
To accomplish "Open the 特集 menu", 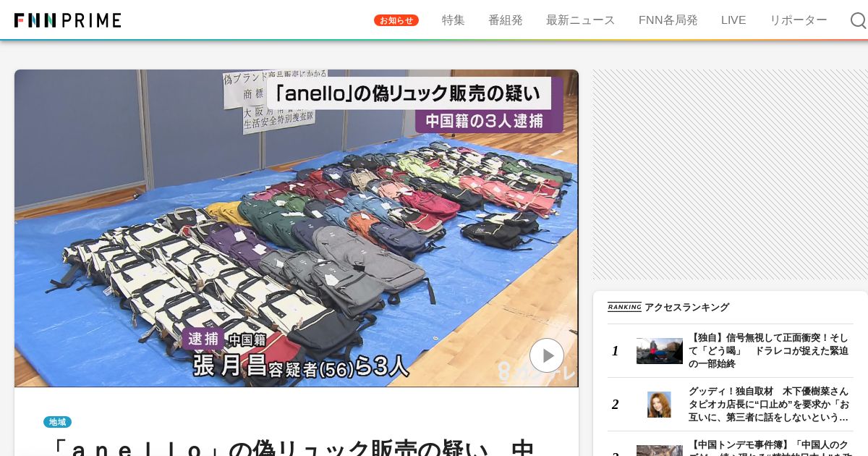I will coord(454,20).
